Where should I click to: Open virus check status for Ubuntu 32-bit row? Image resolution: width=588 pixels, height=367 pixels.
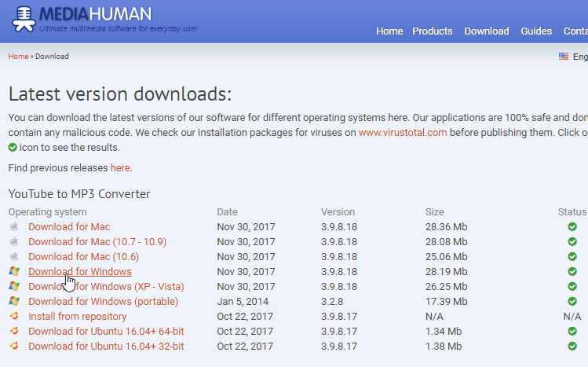[x=572, y=346]
